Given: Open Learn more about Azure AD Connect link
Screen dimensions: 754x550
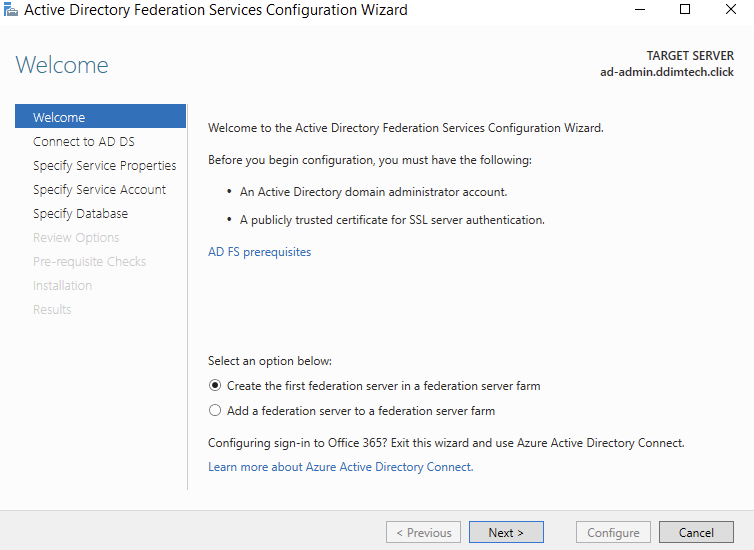Looking at the screenshot, I should tap(340, 467).
